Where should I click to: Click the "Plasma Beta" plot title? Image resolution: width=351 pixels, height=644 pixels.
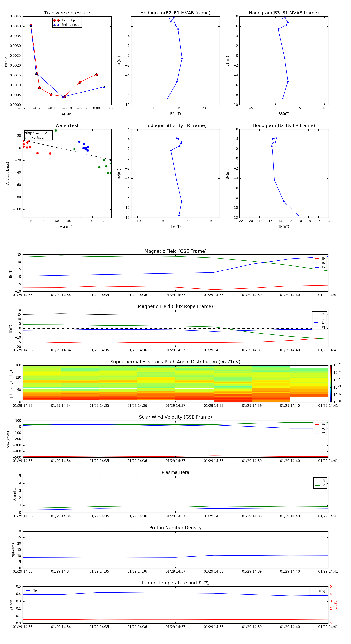(x=175, y=473)
